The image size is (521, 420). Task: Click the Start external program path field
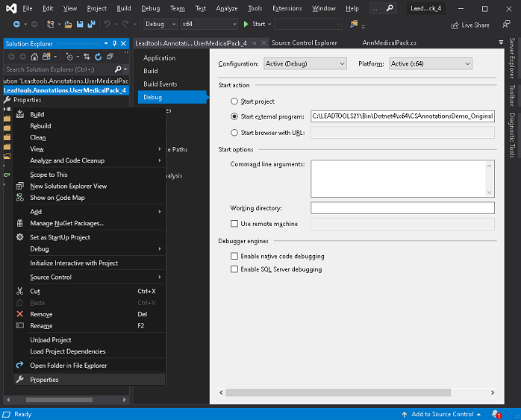402,116
